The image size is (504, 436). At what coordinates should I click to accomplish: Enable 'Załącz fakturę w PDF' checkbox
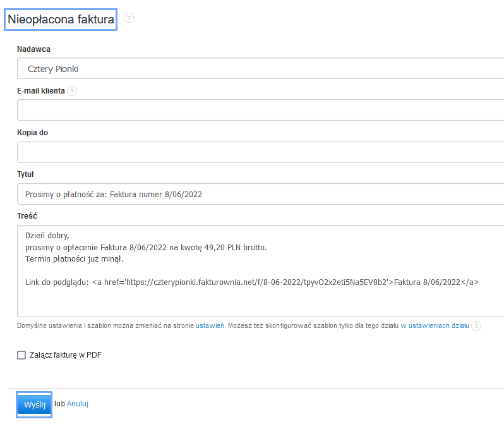coord(21,355)
